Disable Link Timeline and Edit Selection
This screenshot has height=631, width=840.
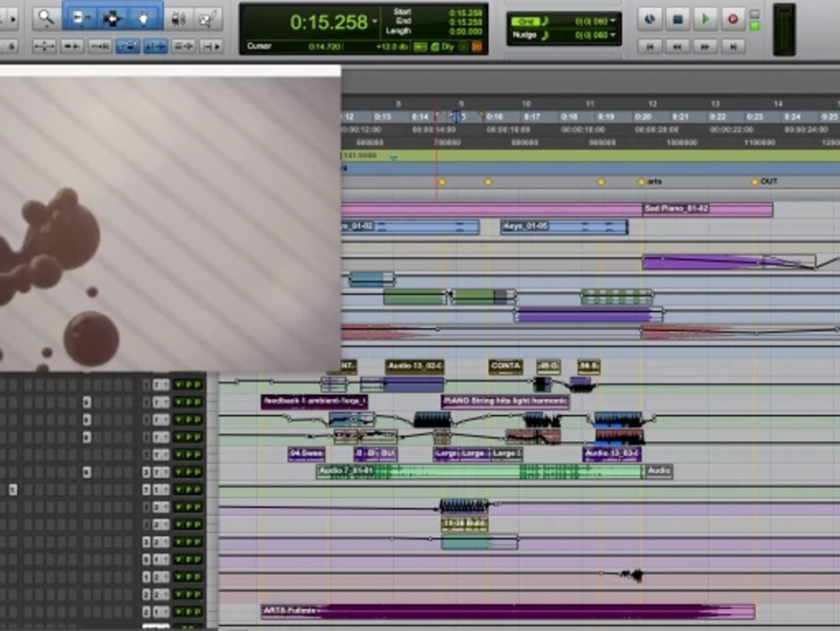point(155,46)
